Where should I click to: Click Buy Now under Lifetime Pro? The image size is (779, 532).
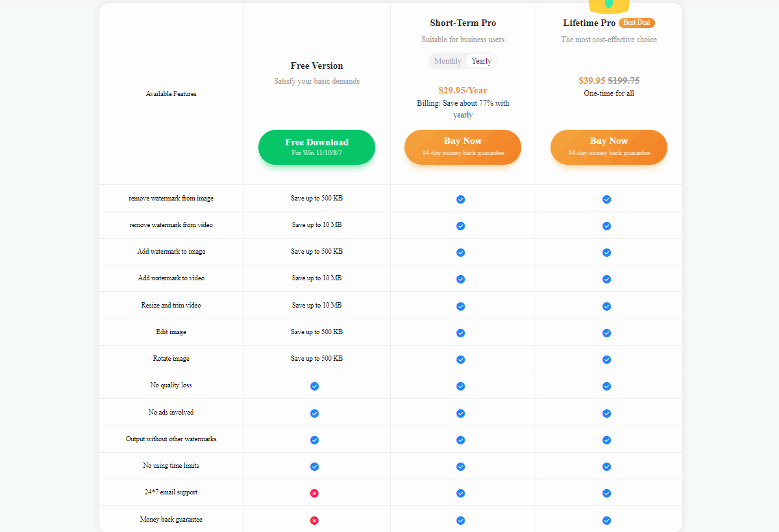coord(609,147)
